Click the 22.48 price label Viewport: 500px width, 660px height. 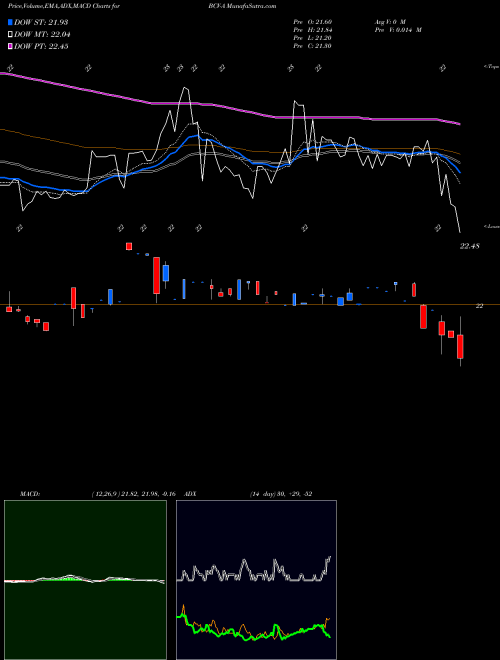click(x=469, y=246)
